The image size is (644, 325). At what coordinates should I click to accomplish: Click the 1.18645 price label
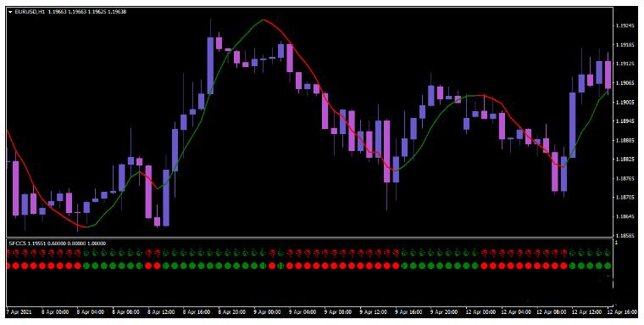[625, 216]
